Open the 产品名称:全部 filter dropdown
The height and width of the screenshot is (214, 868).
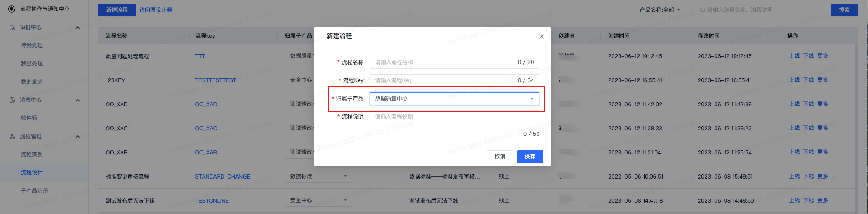pyautogui.click(x=660, y=10)
